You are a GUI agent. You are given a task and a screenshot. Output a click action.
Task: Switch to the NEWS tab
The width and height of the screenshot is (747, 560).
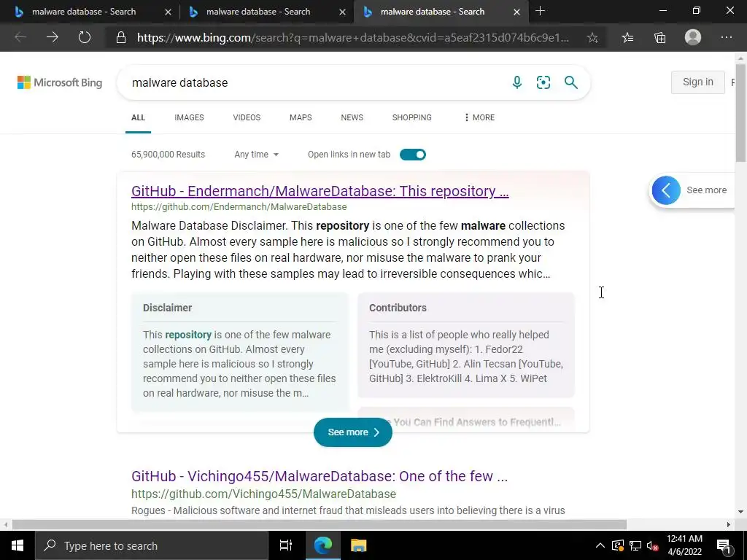coord(352,117)
